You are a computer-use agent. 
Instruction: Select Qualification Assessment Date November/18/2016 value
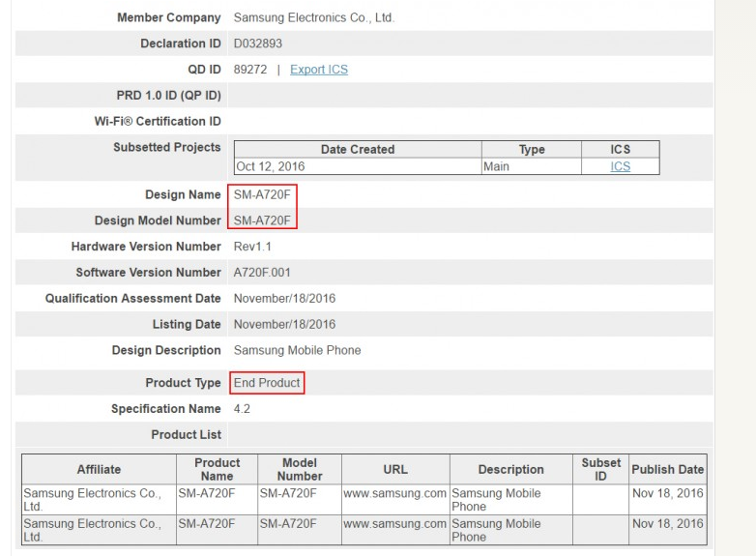284,299
